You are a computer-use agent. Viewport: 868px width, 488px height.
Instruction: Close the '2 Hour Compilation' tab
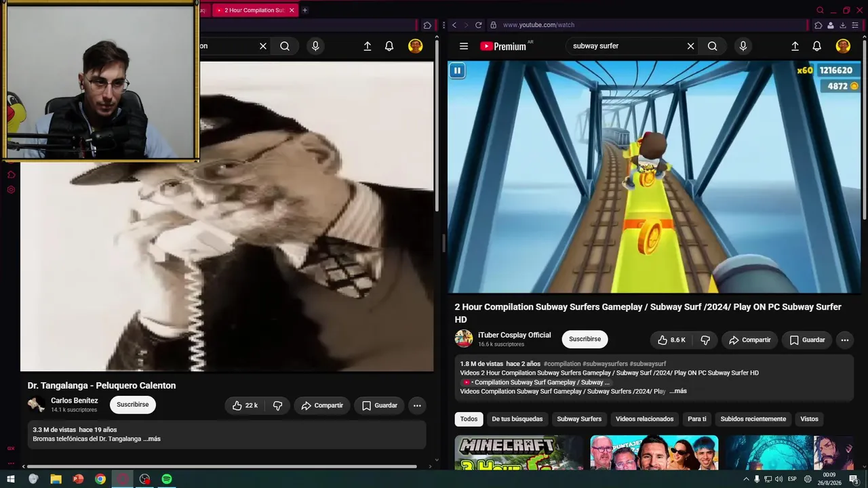292,10
